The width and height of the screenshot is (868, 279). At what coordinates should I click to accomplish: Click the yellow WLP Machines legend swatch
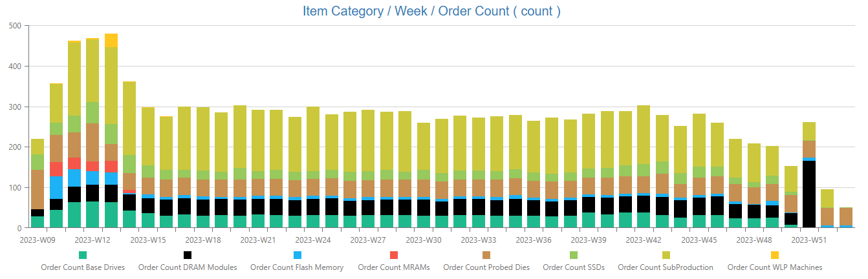775,255
